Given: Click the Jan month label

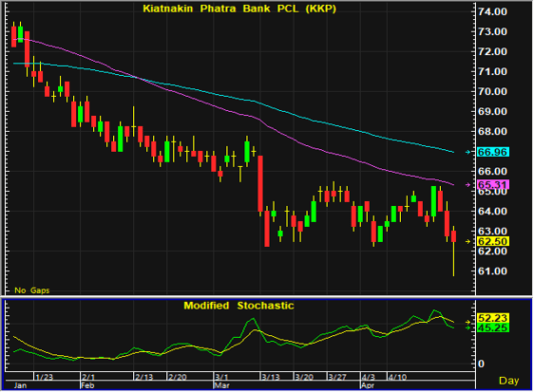Looking at the screenshot, I should 21,385.
